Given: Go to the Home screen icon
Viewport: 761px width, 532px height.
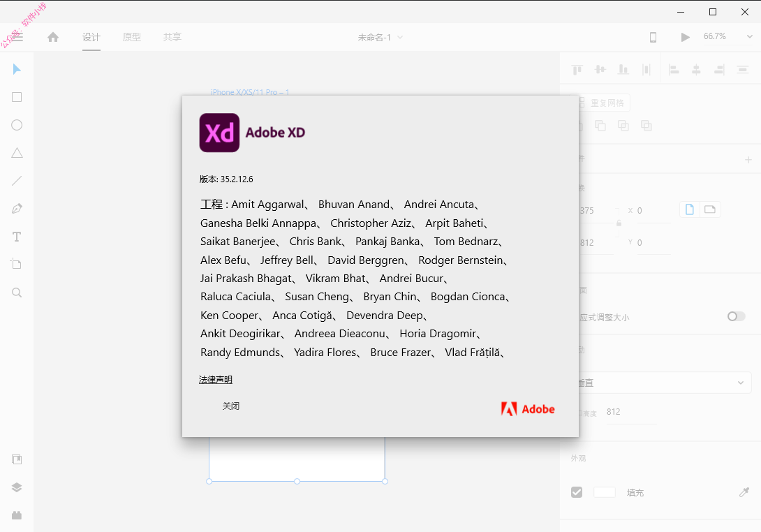Looking at the screenshot, I should pyautogui.click(x=53, y=37).
